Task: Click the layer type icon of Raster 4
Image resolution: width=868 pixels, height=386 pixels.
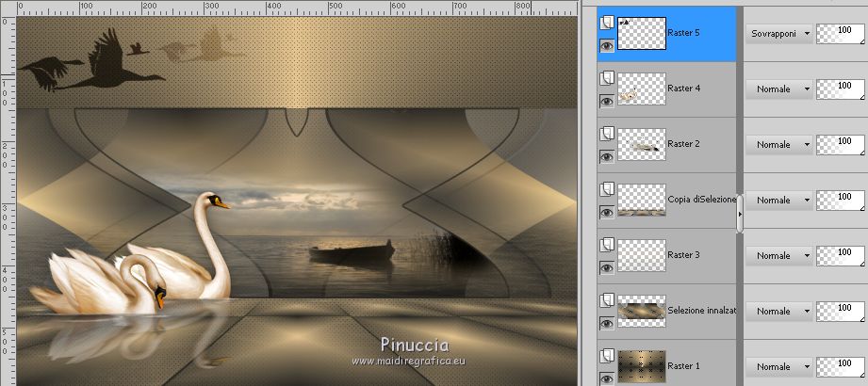Action: coord(607,78)
